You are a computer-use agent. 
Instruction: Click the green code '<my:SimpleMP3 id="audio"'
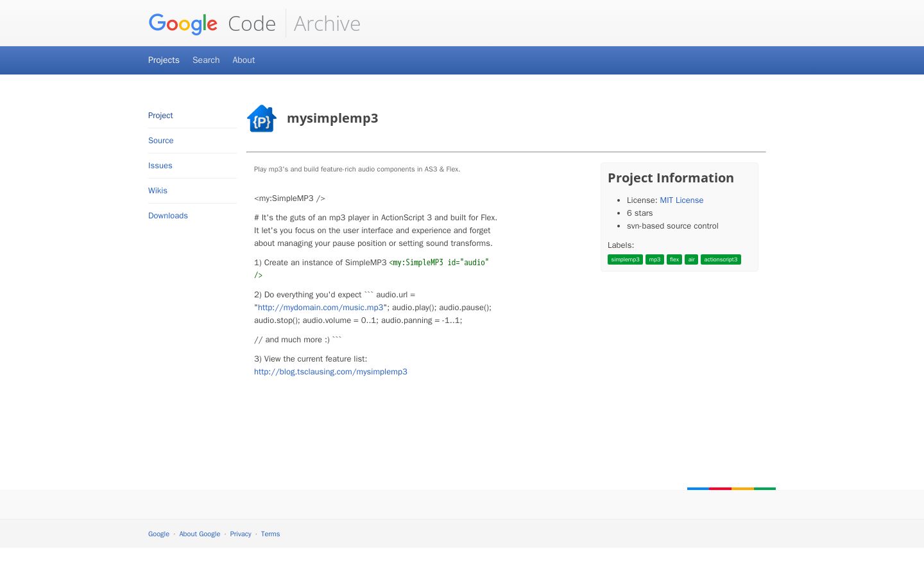(439, 263)
